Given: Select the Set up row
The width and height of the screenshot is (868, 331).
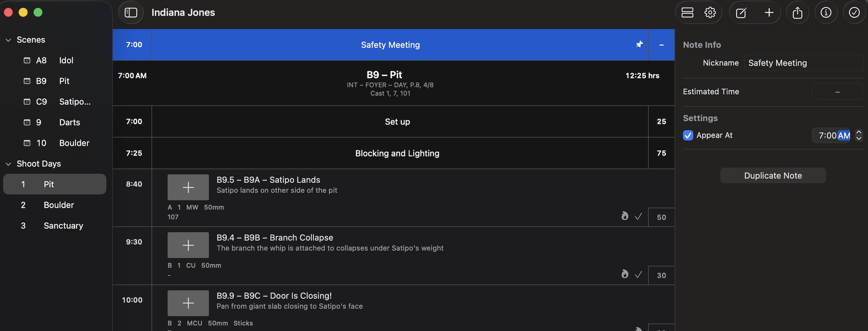Looking at the screenshot, I should tap(393, 122).
